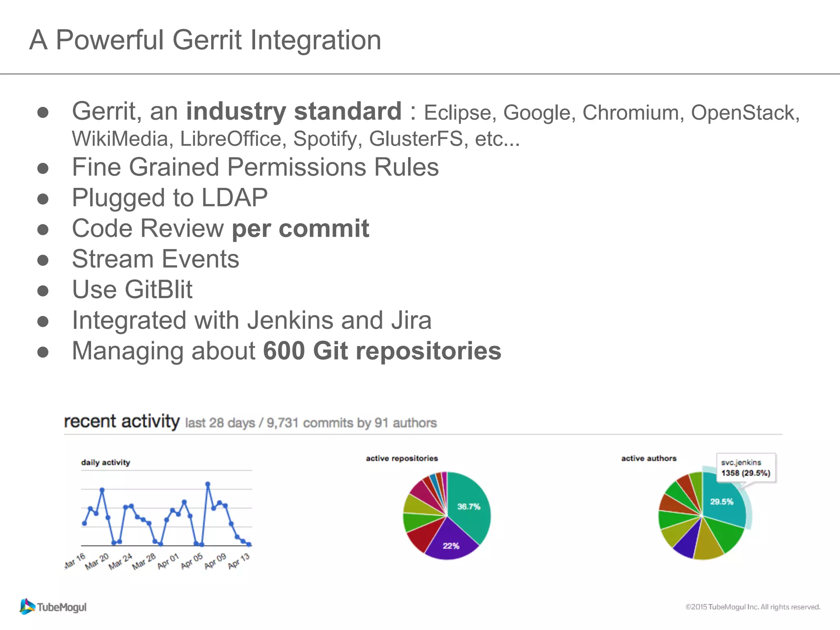Screen dimensions: 840x630
Task: Click the 36.7% teal slice in repositories pie
Action: [x=470, y=507]
